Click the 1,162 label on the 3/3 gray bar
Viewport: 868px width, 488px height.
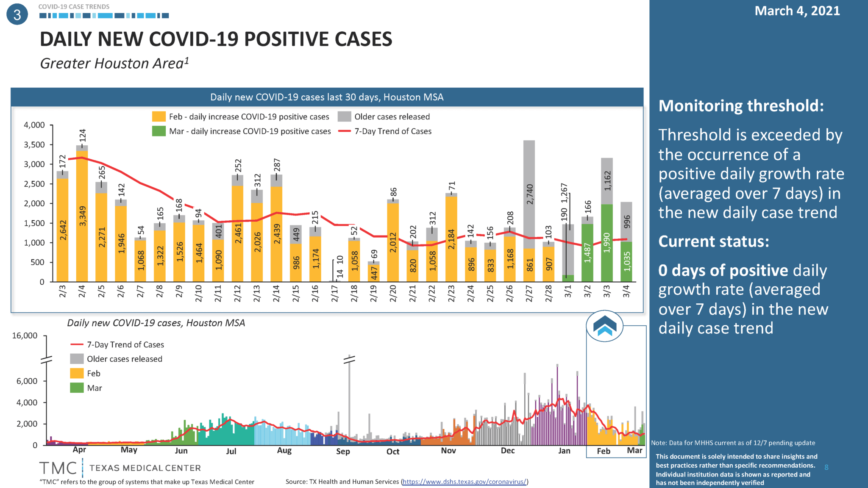coord(607,181)
